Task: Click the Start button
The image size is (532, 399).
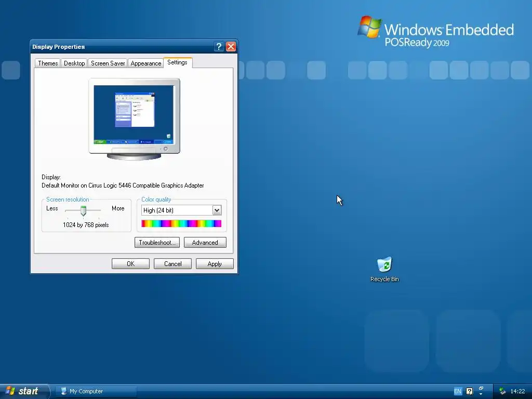Action: 24,391
